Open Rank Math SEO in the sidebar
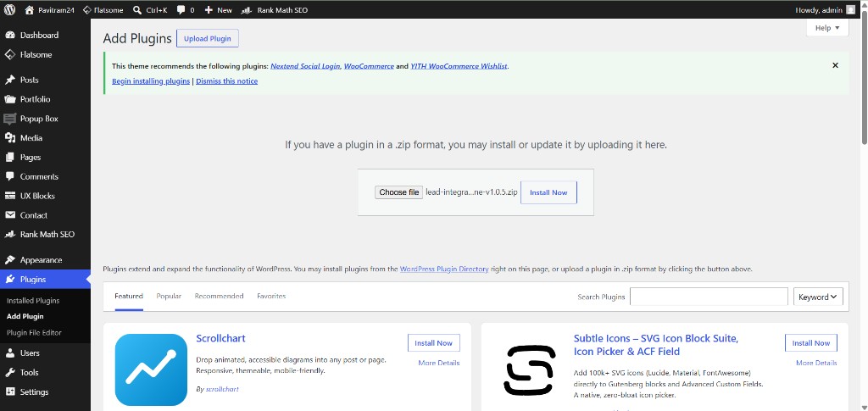This screenshot has width=868, height=411. (46, 234)
